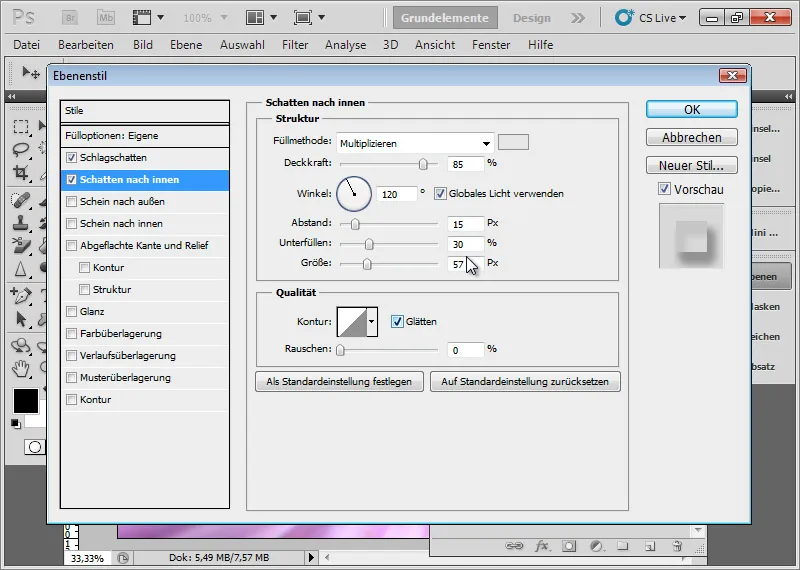Delete layer with the trash icon
This screenshot has height=570, width=800.
[x=677, y=546]
